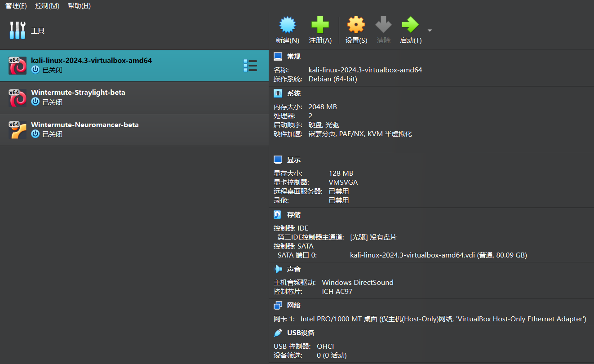Image resolution: width=594 pixels, height=364 pixels.
Task: Select the kali-linux-2024.3-virtualbox-amd64 machine
Action: tap(91, 61)
